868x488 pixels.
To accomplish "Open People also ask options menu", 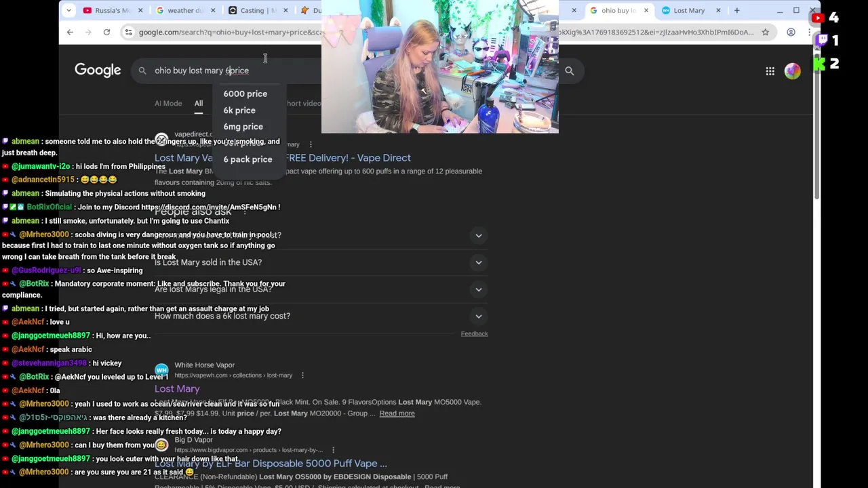I will point(245,212).
